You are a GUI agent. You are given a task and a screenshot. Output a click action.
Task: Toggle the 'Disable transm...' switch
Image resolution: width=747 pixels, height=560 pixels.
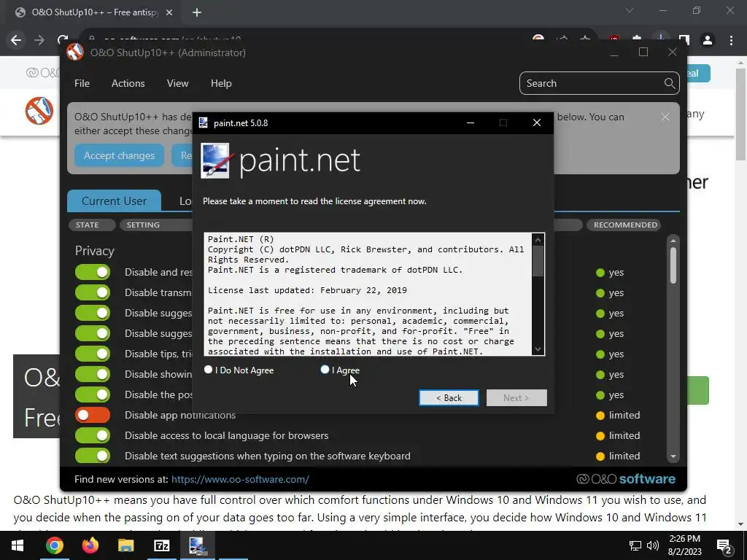pyautogui.click(x=93, y=292)
